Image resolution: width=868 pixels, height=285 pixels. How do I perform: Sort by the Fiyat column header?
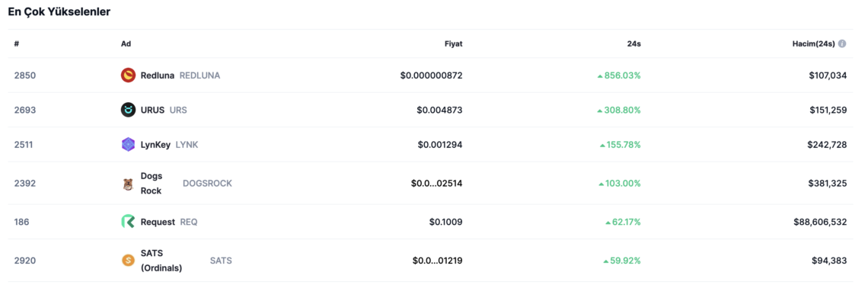coord(453,43)
